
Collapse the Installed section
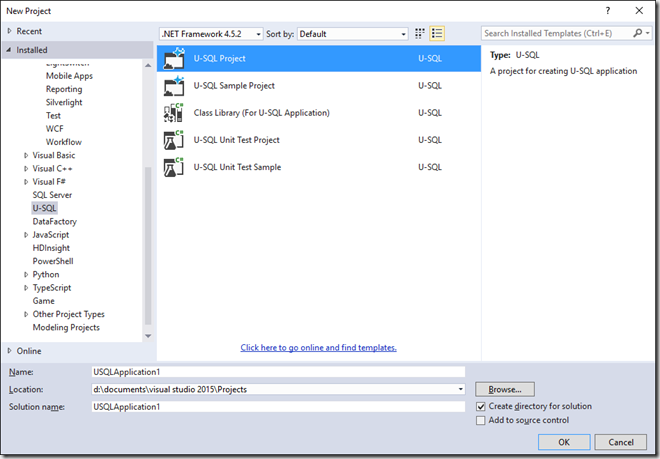click(x=9, y=50)
